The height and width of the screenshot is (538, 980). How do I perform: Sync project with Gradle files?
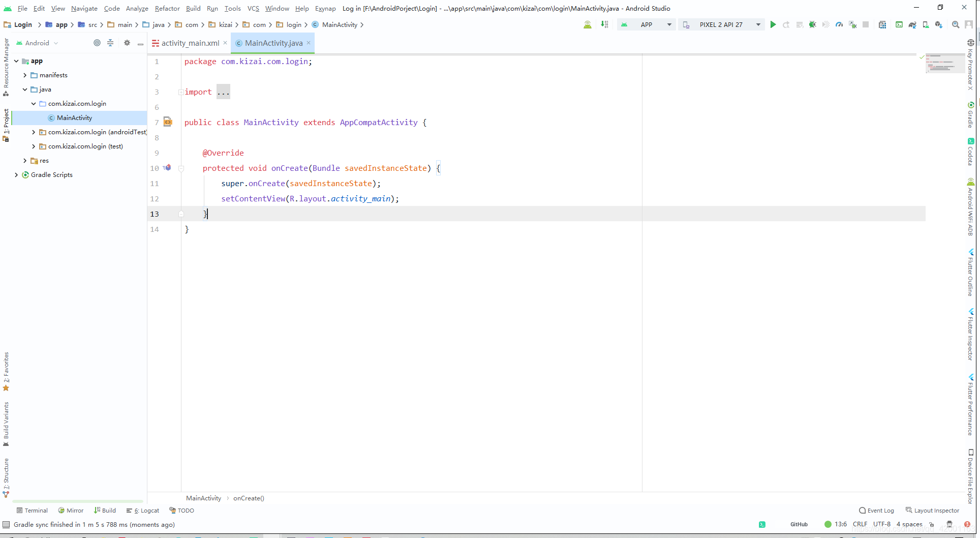point(912,24)
